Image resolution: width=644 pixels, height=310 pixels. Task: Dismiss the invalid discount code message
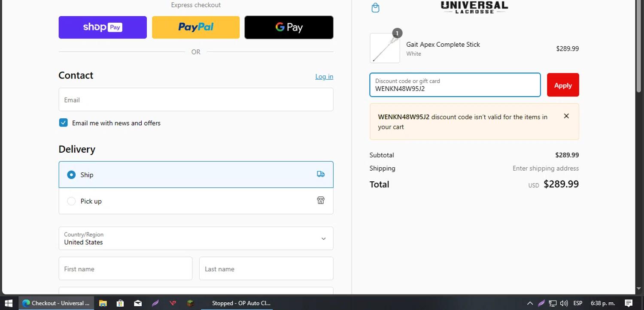click(566, 116)
